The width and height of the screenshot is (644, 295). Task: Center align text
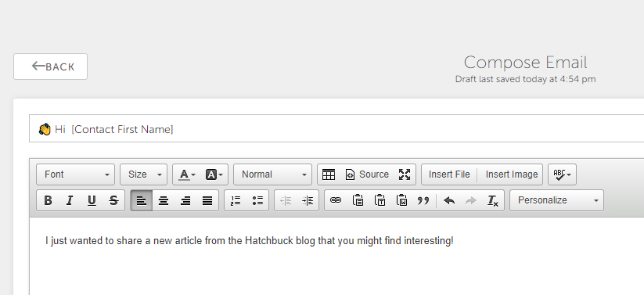(x=164, y=200)
